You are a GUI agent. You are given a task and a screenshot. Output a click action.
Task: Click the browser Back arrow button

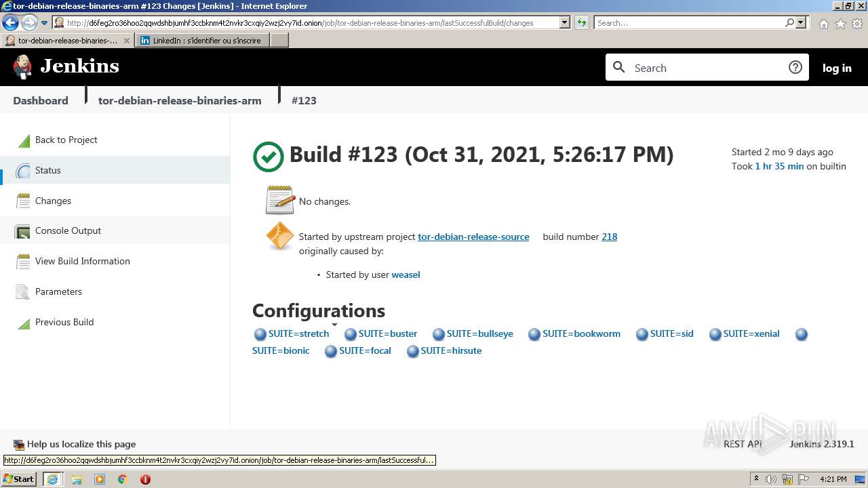[10, 22]
